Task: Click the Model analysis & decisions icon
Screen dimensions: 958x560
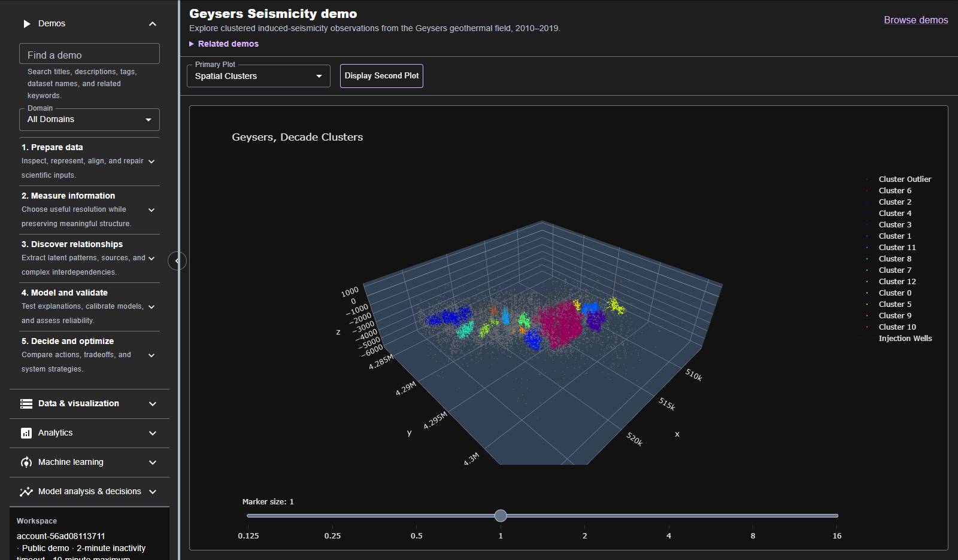Action: 26,492
